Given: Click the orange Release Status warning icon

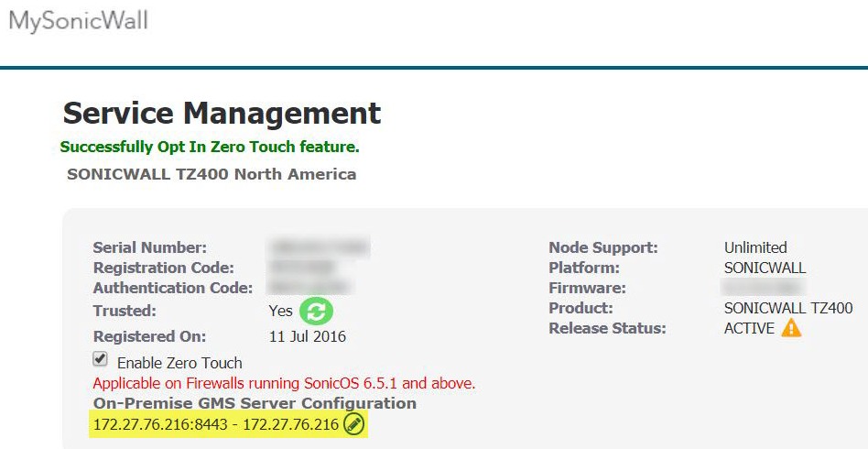Looking at the screenshot, I should pos(791,329).
